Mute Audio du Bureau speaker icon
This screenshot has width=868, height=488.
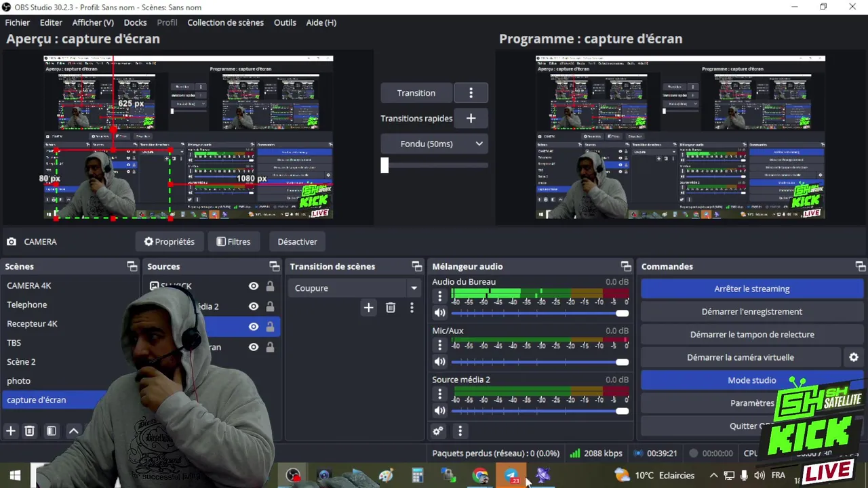pos(439,313)
